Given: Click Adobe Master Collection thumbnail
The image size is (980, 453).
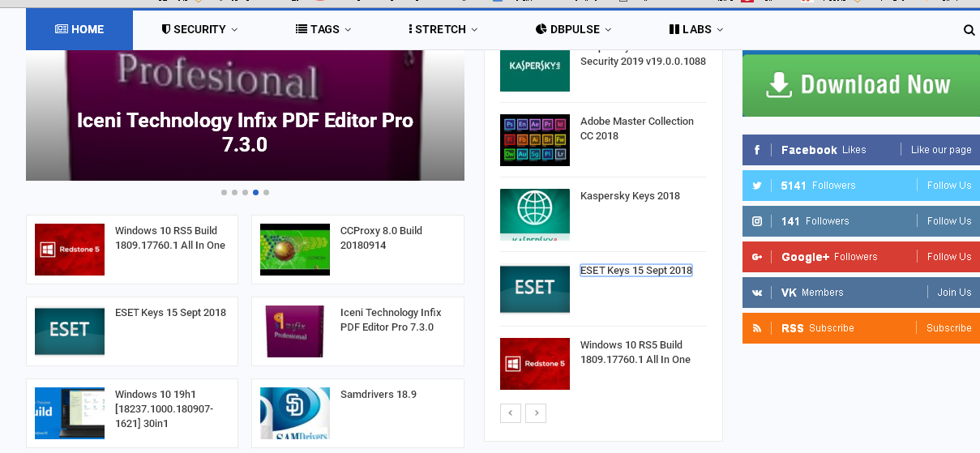Looking at the screenshot, I should pos(535,140).
